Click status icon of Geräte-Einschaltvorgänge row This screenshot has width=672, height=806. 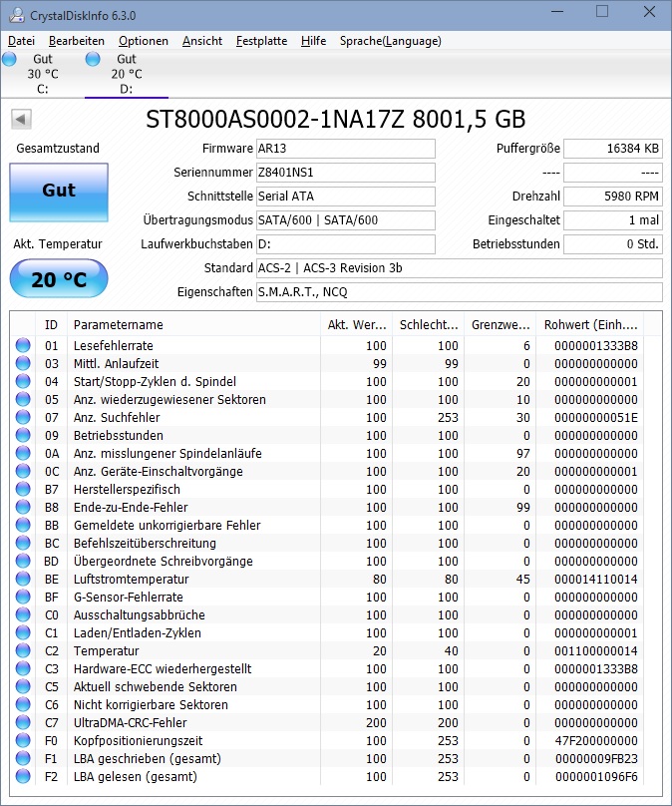(x=23, y=472)
